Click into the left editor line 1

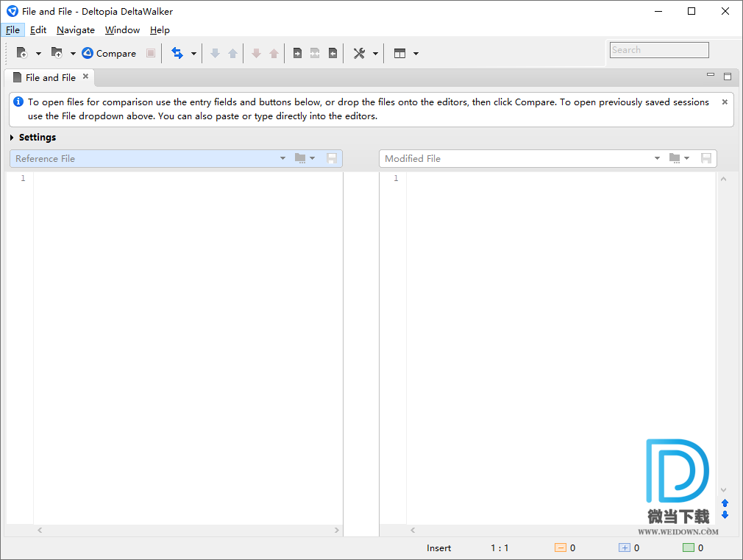[188, 178]
